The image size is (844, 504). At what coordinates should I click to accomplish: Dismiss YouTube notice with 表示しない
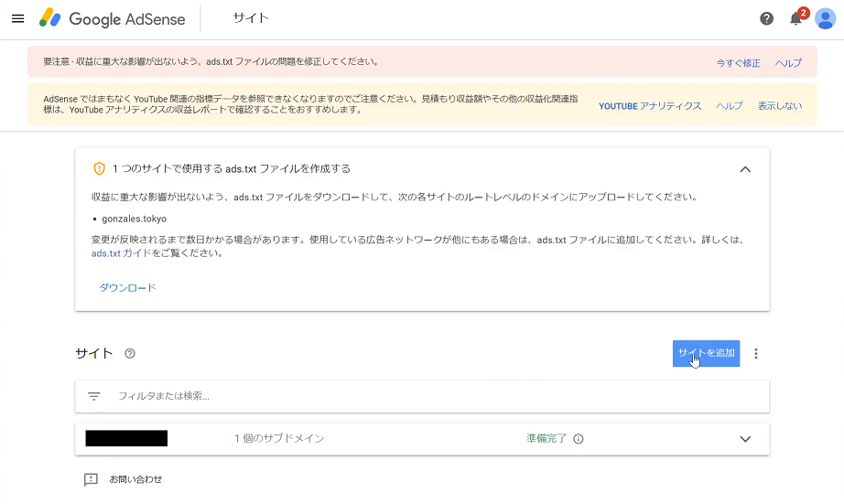coord(780,106)
